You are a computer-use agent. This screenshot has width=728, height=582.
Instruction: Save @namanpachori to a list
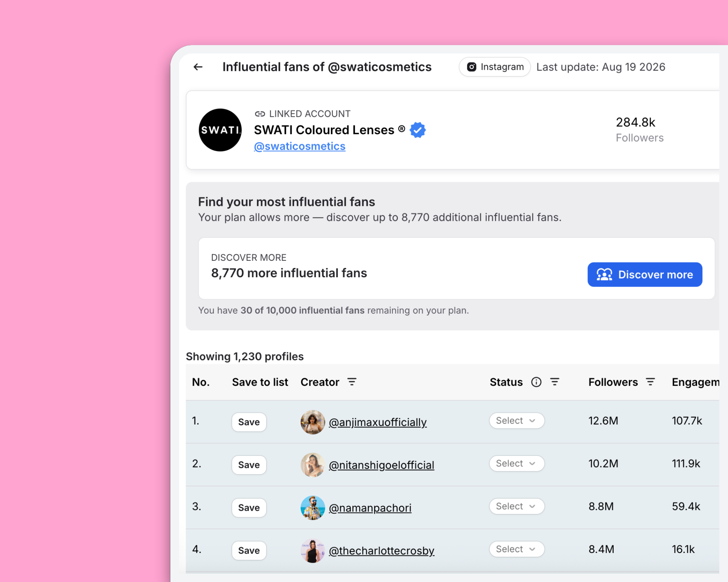pyautogui.click(x=249, y=508)
